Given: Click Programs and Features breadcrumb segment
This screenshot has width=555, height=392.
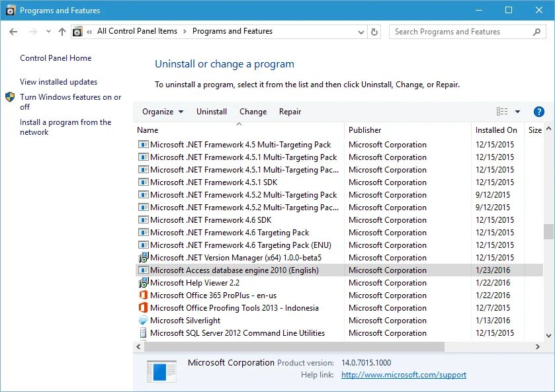Looking at the screenshot, I should 233,31.
